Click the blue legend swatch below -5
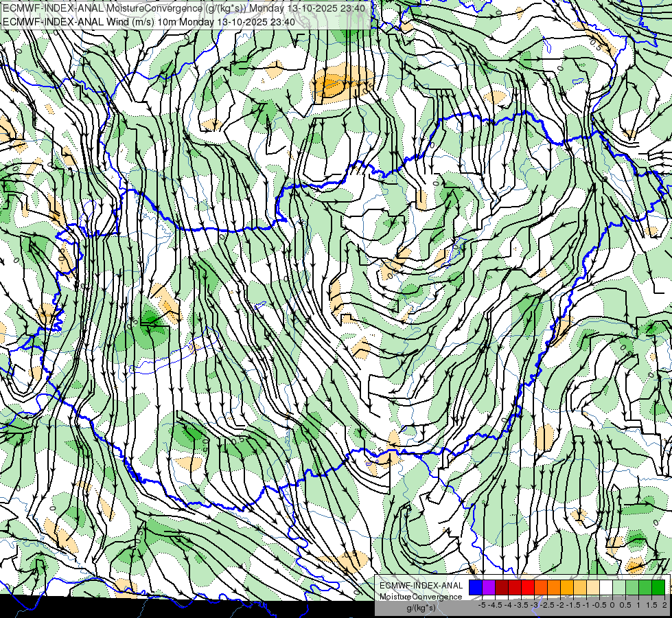 (x=476, y=588)
